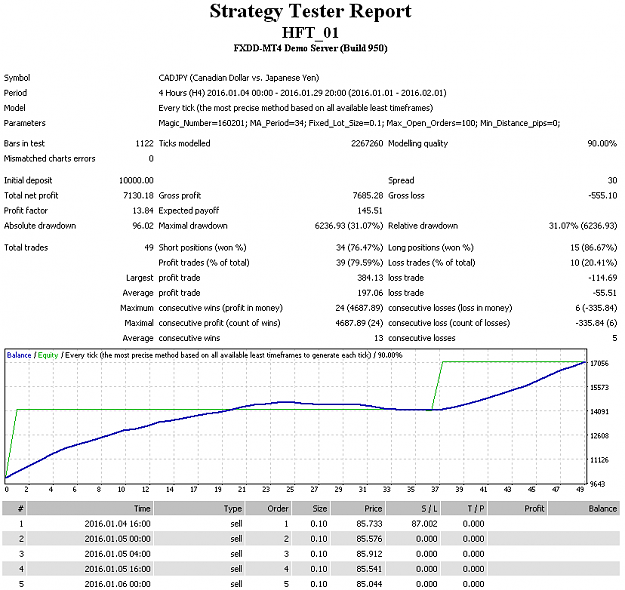Click price 85.541 in row 4
Viewport: 625px width, 590px height.
369,569
